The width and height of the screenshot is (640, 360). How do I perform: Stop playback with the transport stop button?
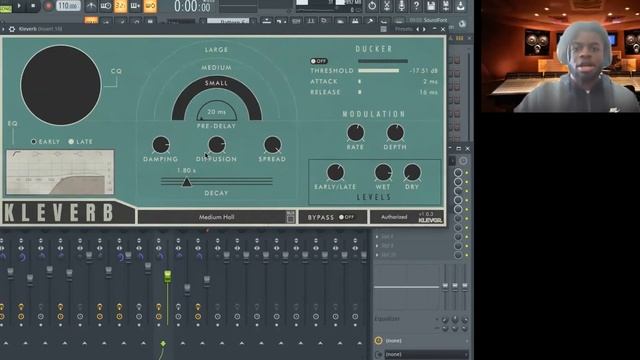point(33,6)
